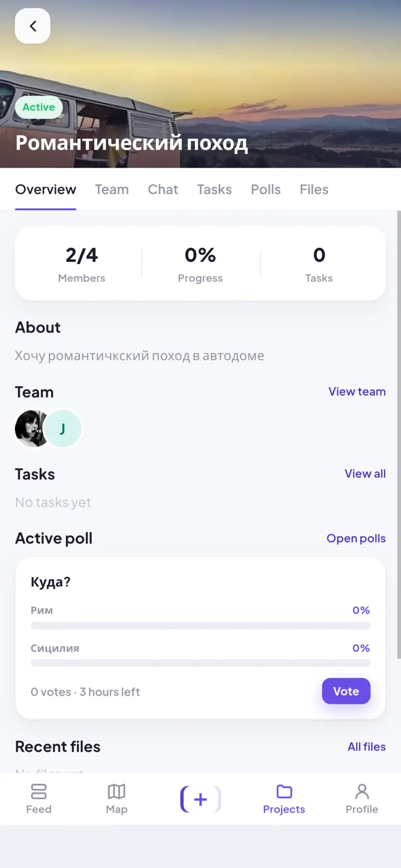Switch to the Chat tab
Viewport: 401px width, 868px height.
click(x=163, y=189)
